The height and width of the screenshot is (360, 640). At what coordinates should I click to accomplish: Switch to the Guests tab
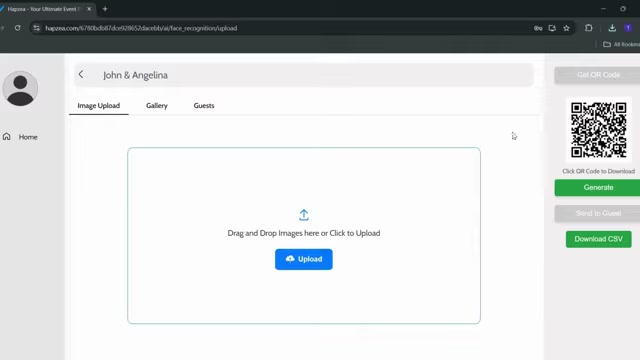(204, 105)
